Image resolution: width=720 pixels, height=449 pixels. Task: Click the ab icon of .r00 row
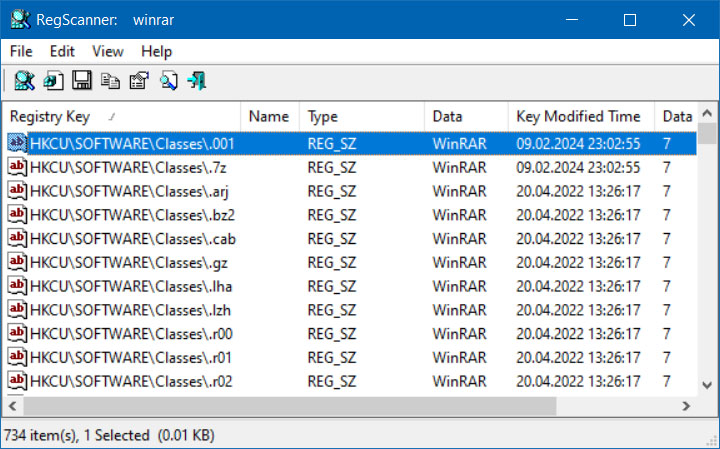coord(17,333)
